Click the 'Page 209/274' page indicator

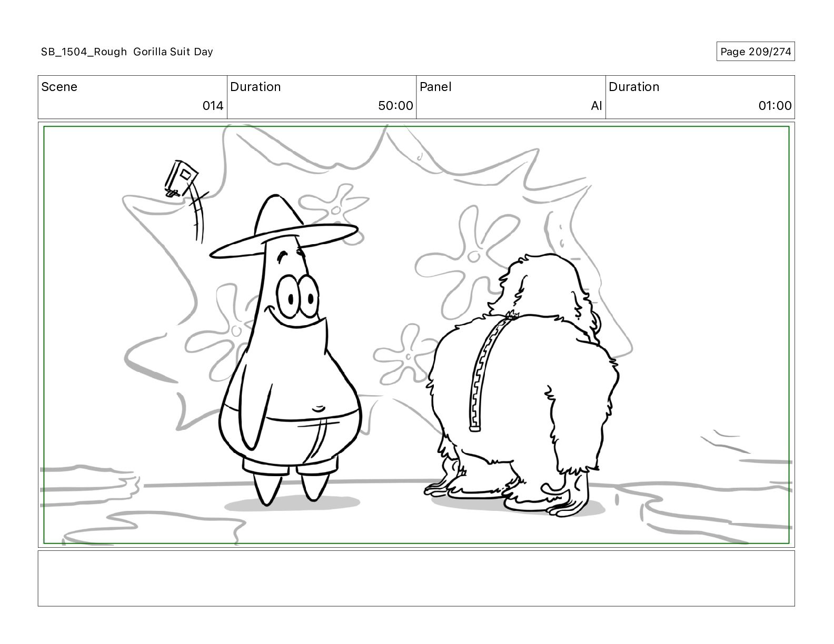[x=756, y=52]
